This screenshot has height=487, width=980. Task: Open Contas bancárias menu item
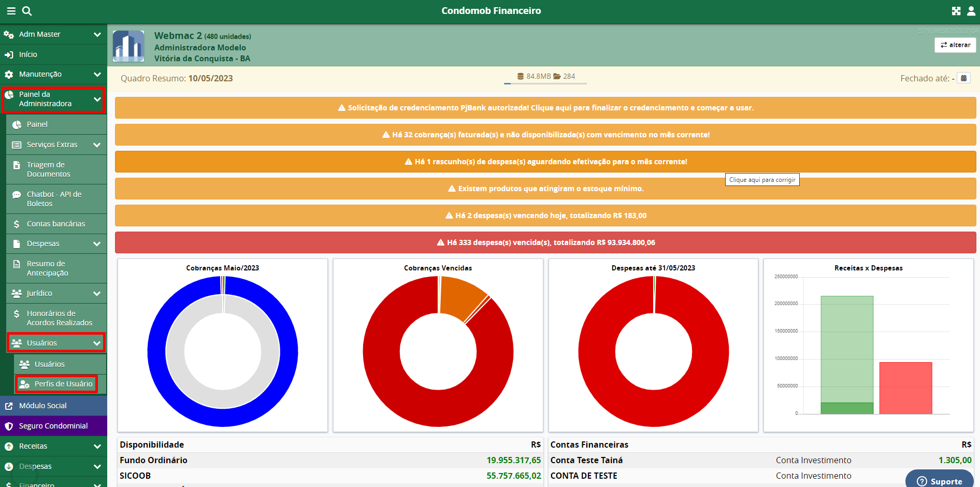[56, 224]
